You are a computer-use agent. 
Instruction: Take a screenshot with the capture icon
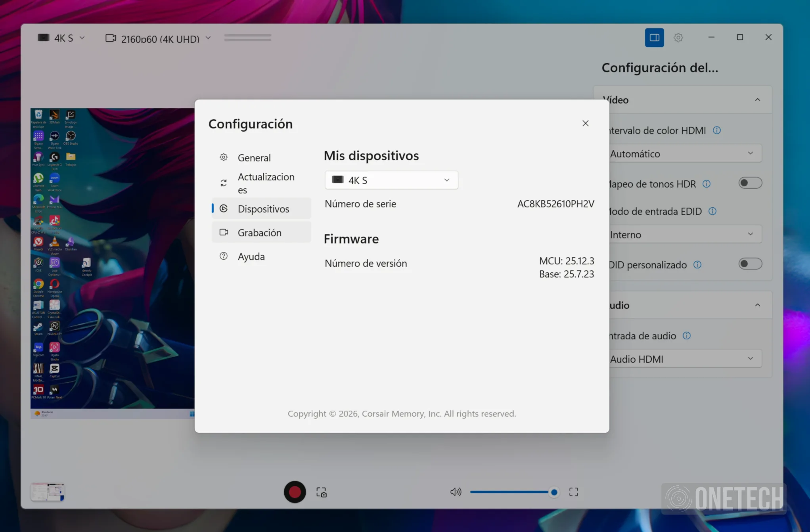pyautogui.click(x=322, y=492)
